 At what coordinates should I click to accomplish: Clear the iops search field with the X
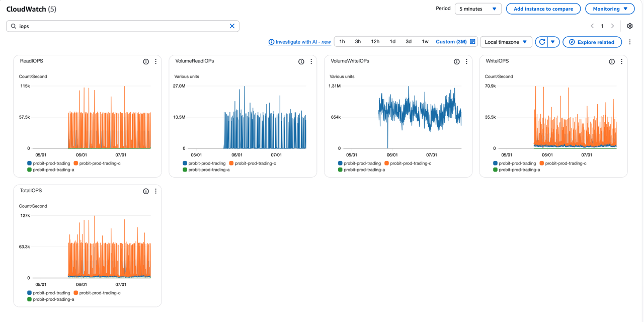coord(232,26)
